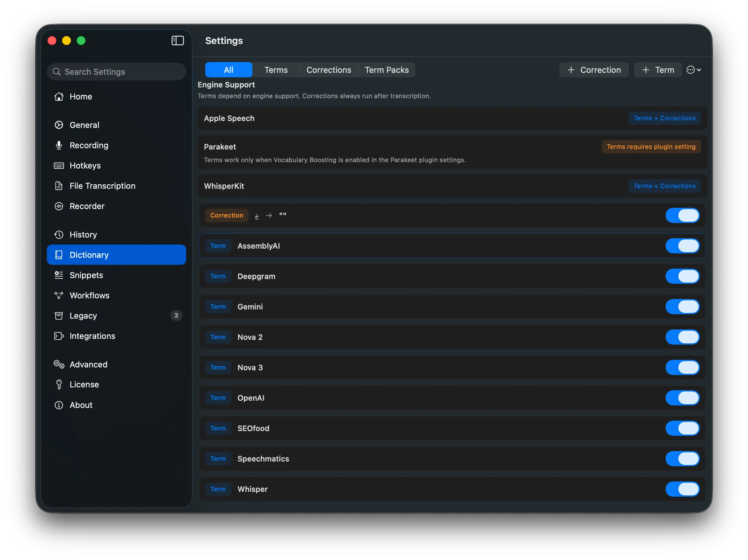Click the Term tag beside OpenAI
The image size is (748, 560).
pos(218,398)
